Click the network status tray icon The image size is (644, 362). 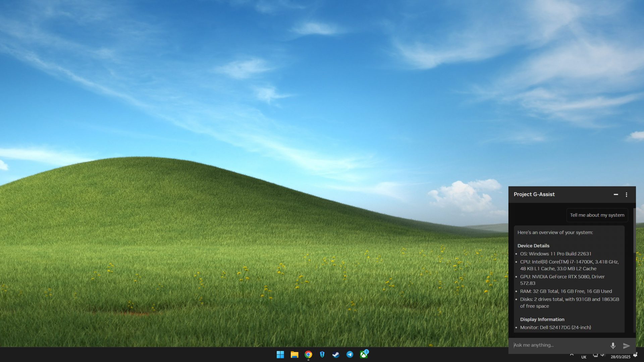(x=595, y=355)
